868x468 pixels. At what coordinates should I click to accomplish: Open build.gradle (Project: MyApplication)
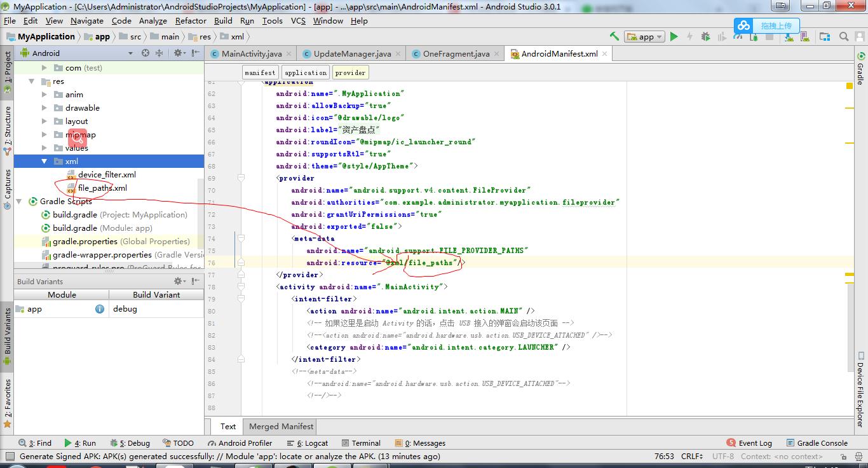(120, 215)
